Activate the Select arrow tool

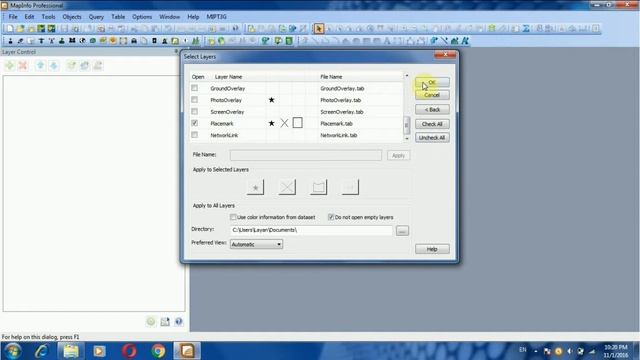319,29
